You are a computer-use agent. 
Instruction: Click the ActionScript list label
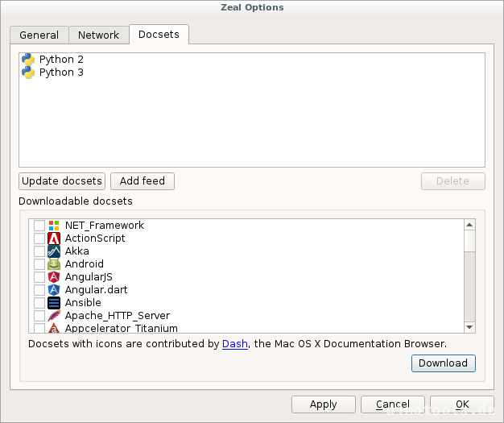pos(95,238)
